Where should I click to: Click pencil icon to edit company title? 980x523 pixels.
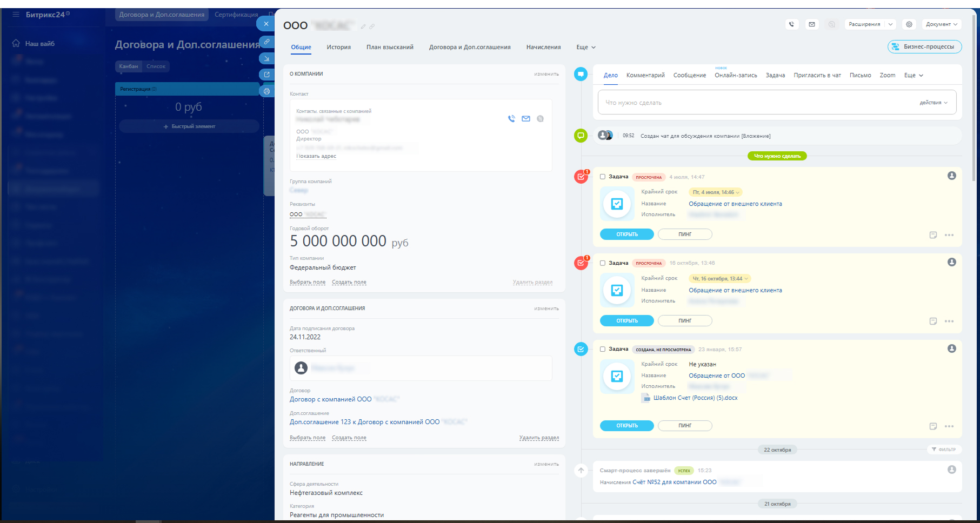point(363,26)
